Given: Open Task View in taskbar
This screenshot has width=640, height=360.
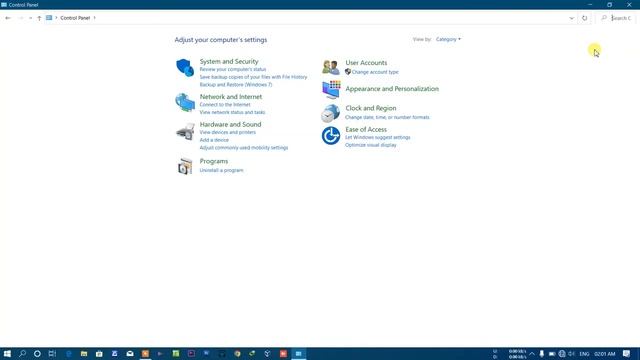Looking at the screenshot, I should [x=52, y=353].
